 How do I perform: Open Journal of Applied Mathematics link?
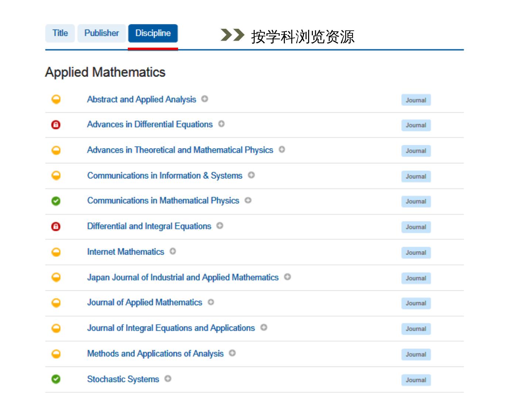(x=145, y=303)
